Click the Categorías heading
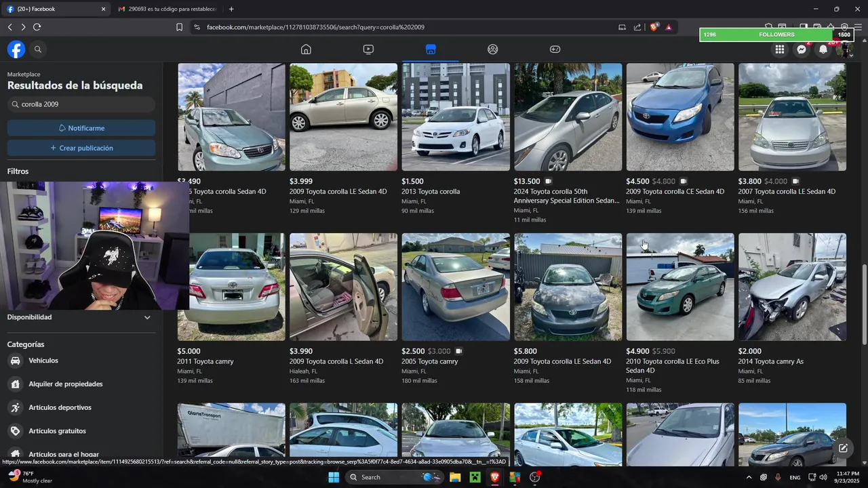 26,344
